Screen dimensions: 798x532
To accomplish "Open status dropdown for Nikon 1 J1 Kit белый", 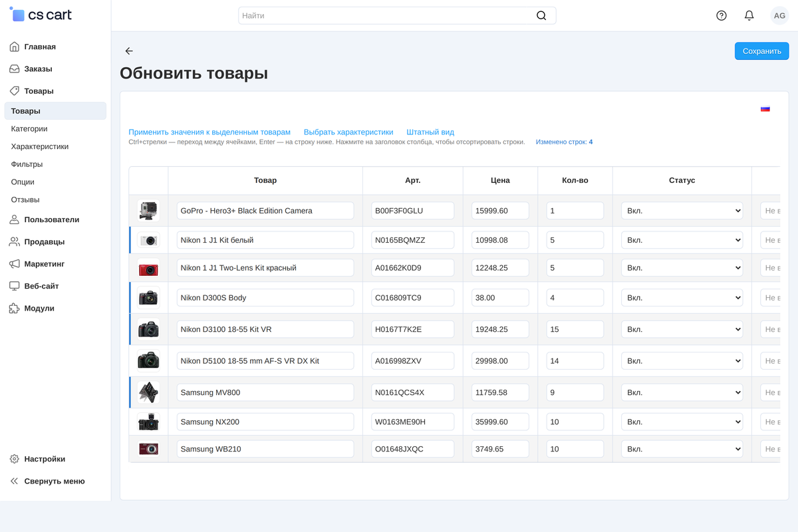I will (x=682, y=240).
